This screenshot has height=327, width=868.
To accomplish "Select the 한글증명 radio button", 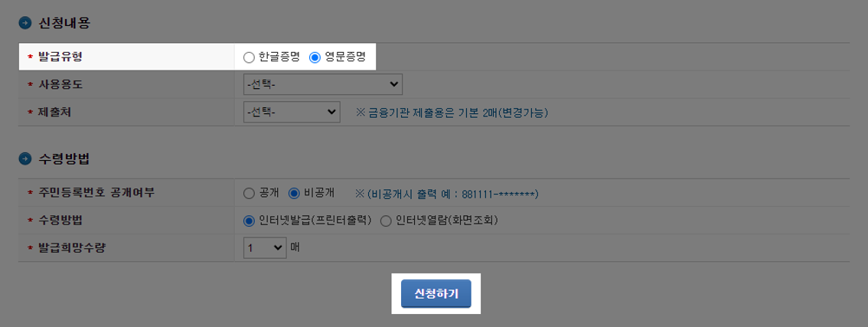I will click(249, 57).
